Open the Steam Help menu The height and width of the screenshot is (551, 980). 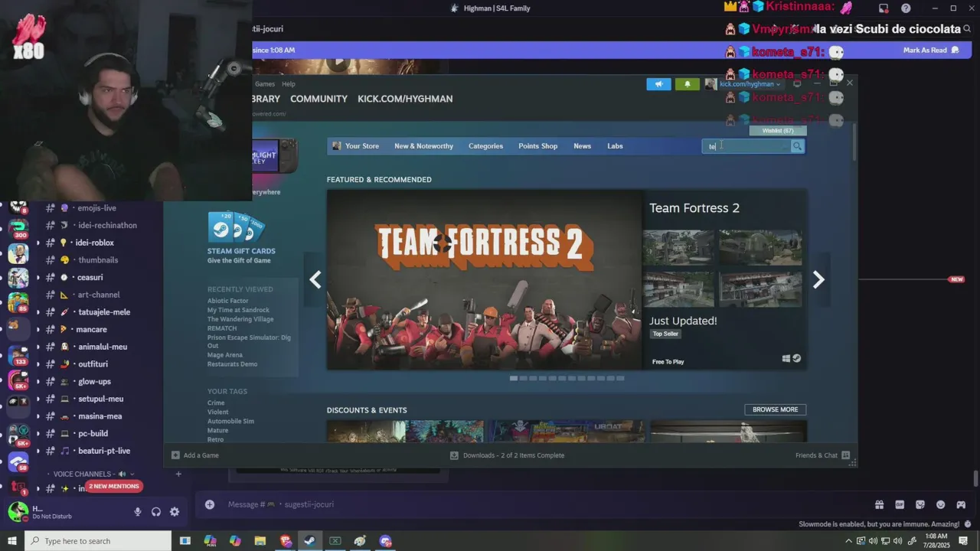point(288,84)
